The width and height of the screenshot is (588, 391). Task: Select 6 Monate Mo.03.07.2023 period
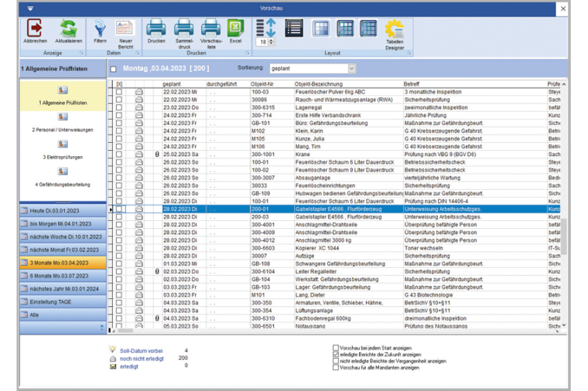point(63,276)
